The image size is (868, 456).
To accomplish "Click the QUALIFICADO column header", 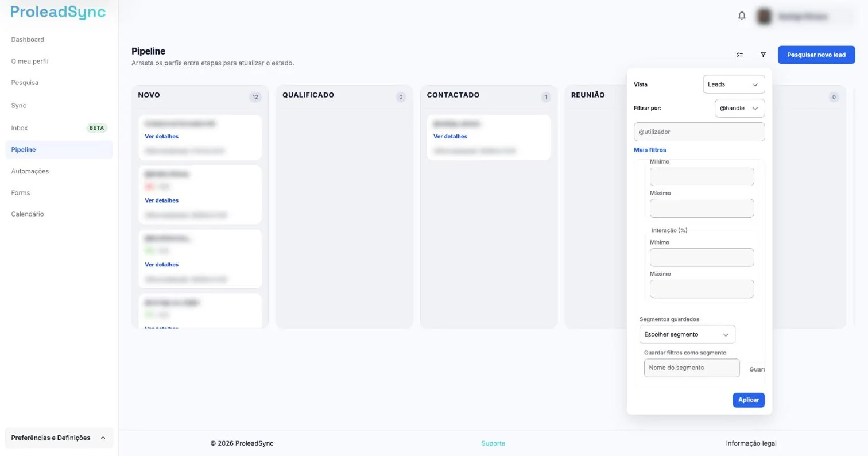I will click(308, 95).
